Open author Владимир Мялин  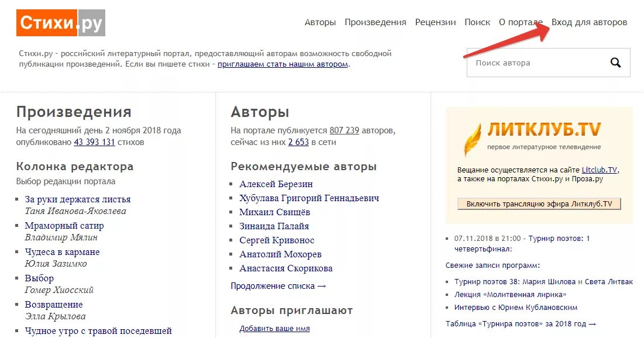pos(61,237)
